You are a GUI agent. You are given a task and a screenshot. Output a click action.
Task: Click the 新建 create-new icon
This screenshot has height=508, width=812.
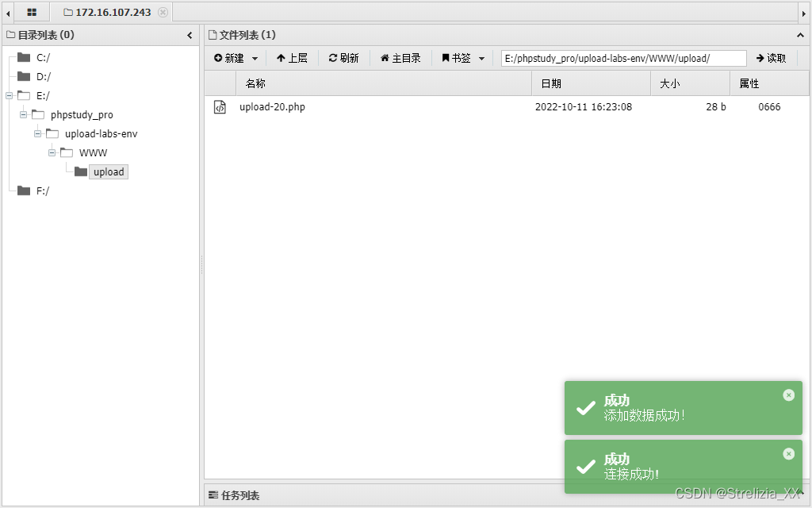(x=220, y=57)
